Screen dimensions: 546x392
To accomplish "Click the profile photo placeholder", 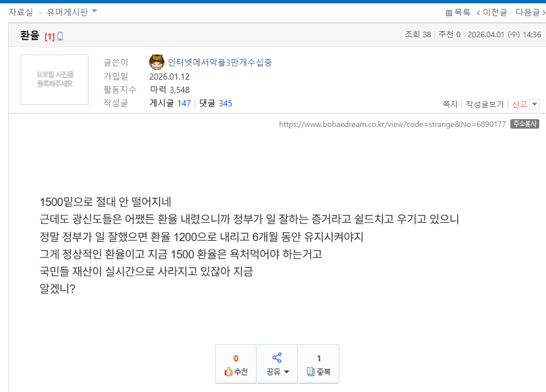I will tap(55, 80).
